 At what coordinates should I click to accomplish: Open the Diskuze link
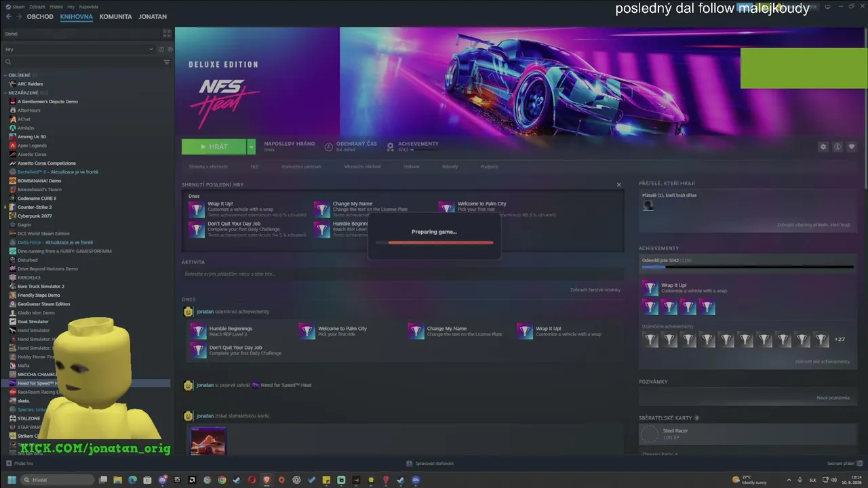pos(412,166)
